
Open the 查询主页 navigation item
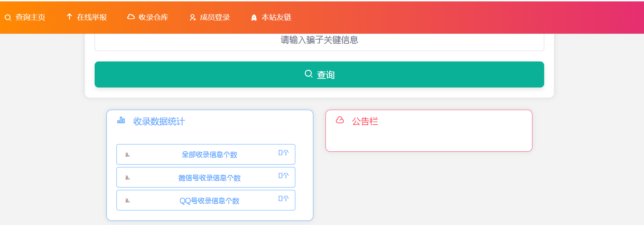[31, 17]
